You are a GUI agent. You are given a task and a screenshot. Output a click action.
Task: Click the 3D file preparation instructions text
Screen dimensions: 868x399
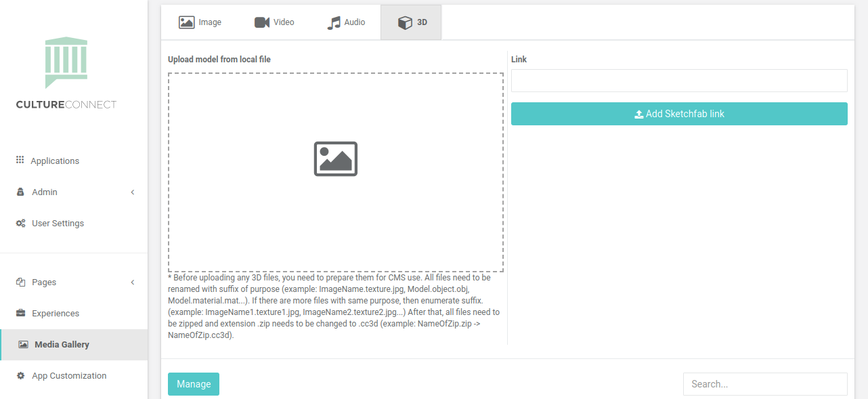pos(334,306)
